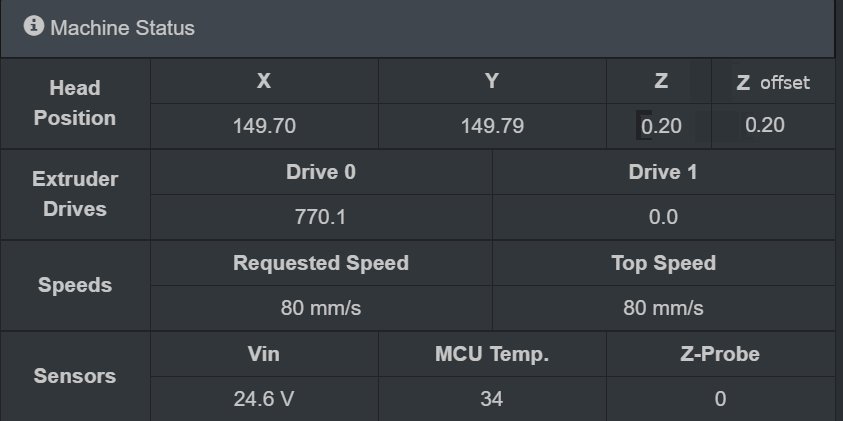
Task: Click the Drive 1 extruder value 0.0
Action: [x=663, y=217]
